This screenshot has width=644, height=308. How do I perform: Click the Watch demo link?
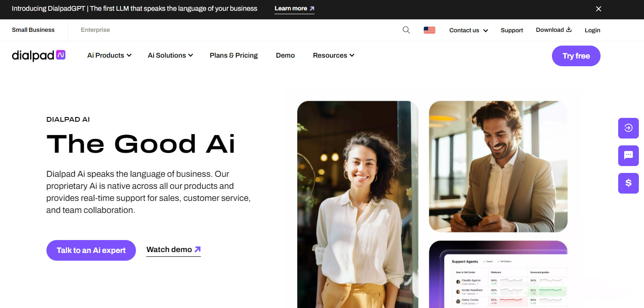tap(173, 250)
